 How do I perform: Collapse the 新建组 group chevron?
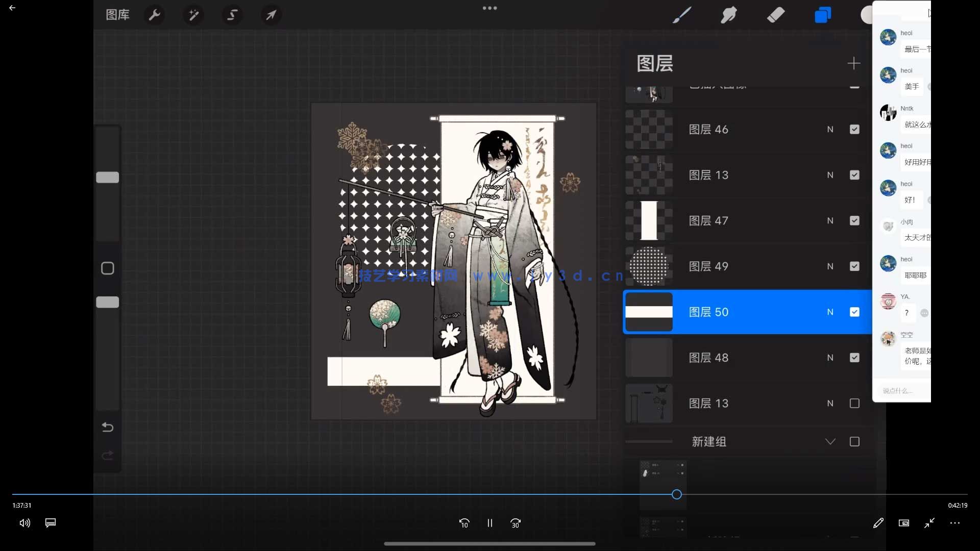[830, 441]
